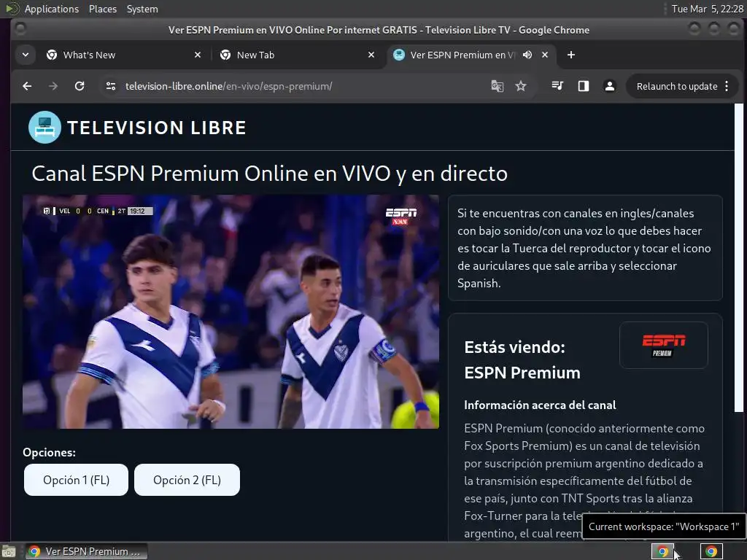Open the Places menu
Screen dimensions: 747x560
coord(103,9)
